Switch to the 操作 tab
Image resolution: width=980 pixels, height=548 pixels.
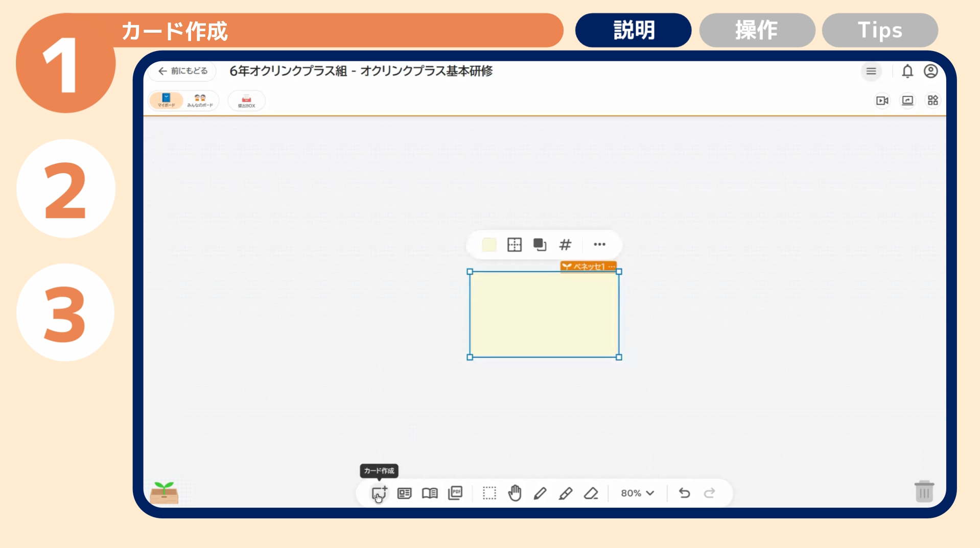coord(757,30)
